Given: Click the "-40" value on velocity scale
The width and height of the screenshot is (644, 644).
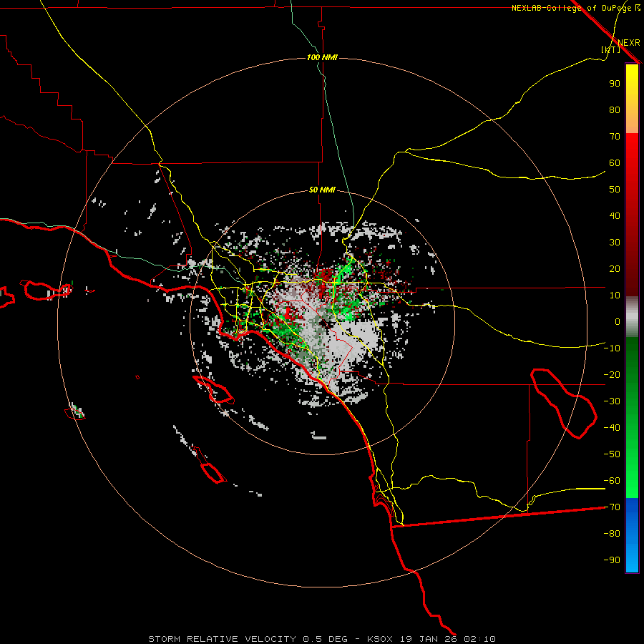Looking at the screenshot, I should pos(612,428).
